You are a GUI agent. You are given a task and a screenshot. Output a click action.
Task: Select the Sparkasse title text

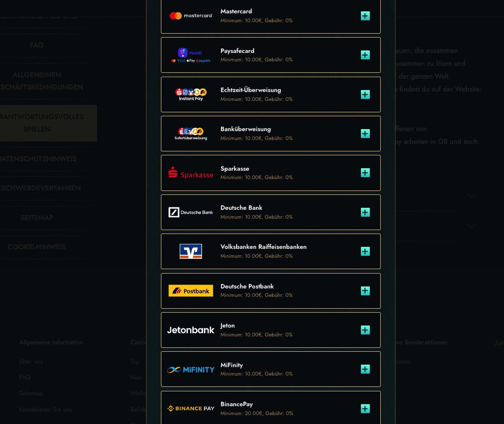(235, 169)
